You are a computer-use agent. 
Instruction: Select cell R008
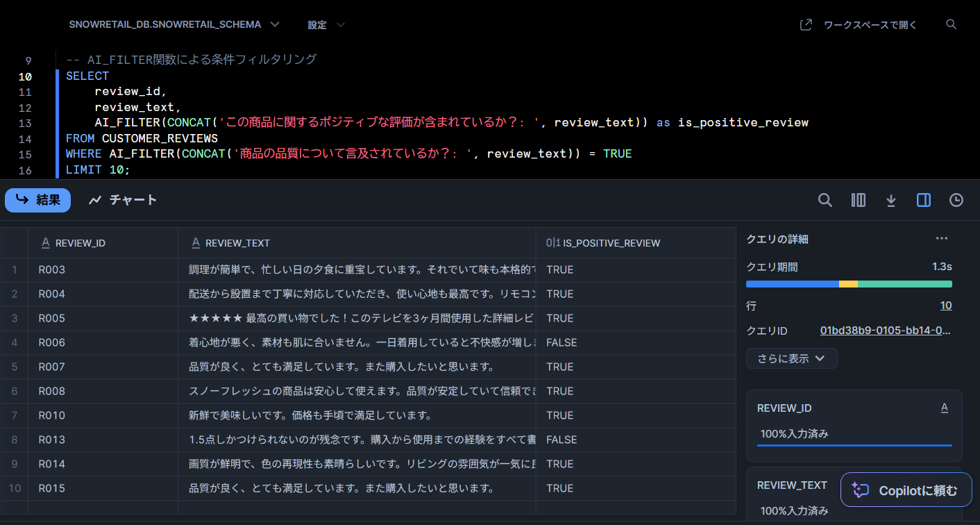(x=103, y=391)
